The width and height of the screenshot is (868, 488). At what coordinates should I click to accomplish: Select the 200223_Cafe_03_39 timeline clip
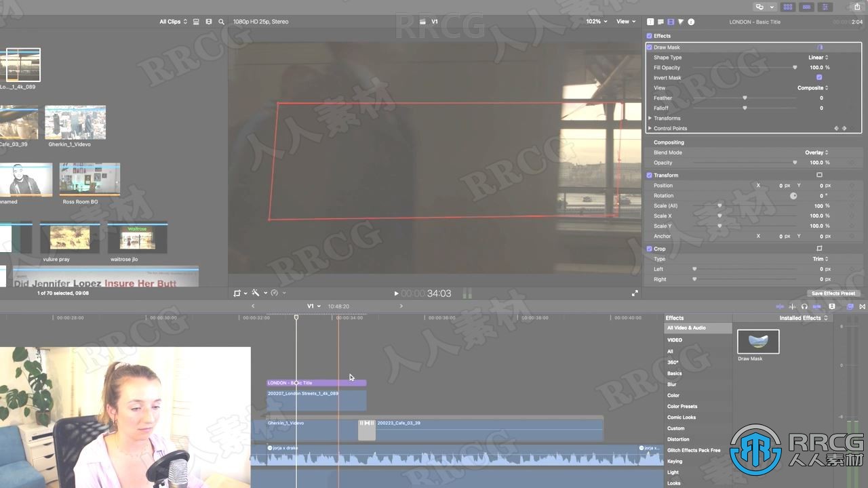(489, 430)
